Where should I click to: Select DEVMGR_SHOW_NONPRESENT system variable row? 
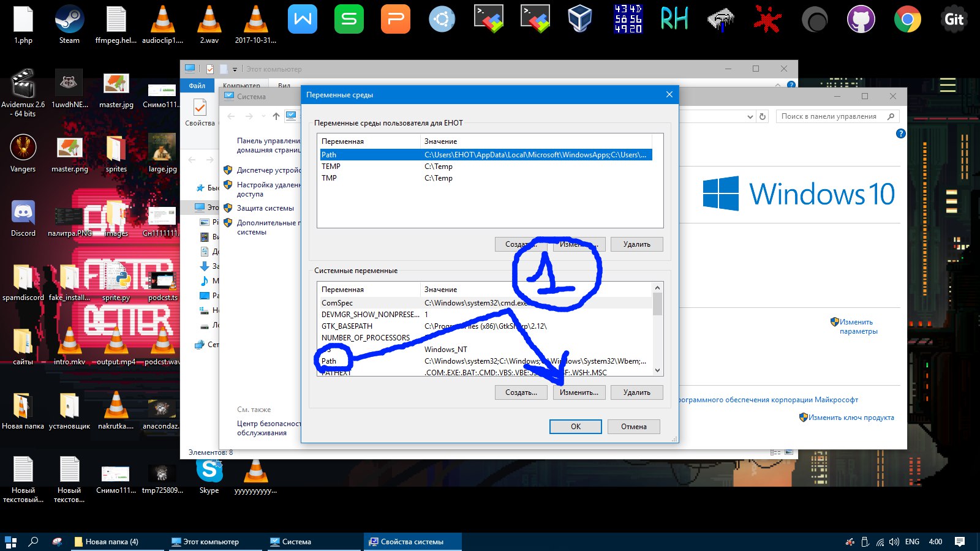486,315
